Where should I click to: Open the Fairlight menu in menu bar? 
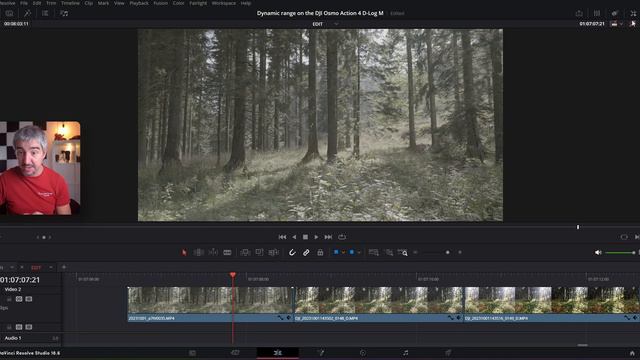[198, 3]
